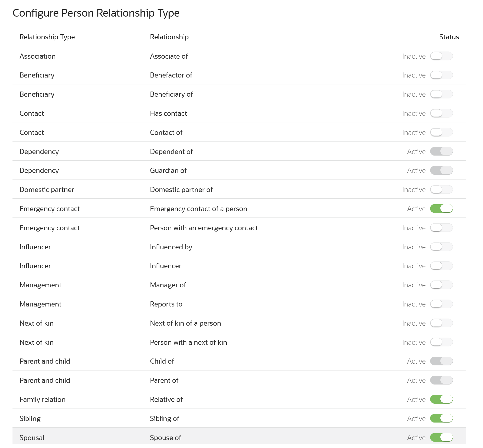Turn off the Guardian of switch
Viewport: 483px width, 448px height.
tap(441, 170)
